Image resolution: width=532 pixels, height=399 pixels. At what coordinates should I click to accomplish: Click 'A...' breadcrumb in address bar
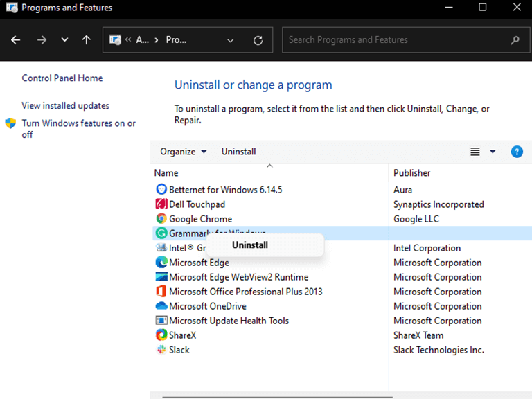tap(142, 40)
